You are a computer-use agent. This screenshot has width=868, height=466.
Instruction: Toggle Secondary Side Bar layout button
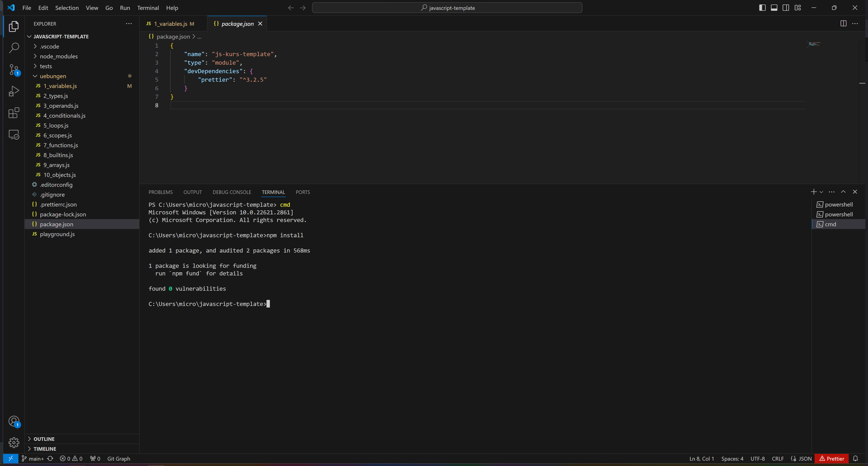pyautogui.click(x=786, y=8)
